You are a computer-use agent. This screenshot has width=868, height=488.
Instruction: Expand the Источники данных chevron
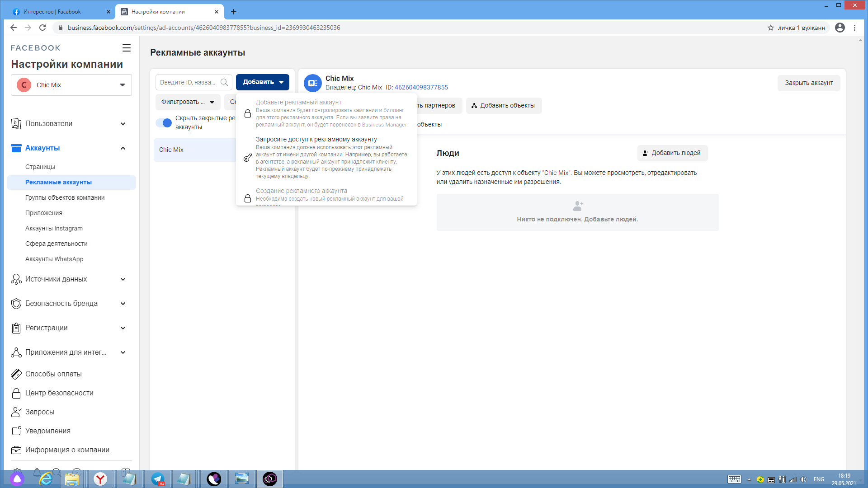coord(123,279)
